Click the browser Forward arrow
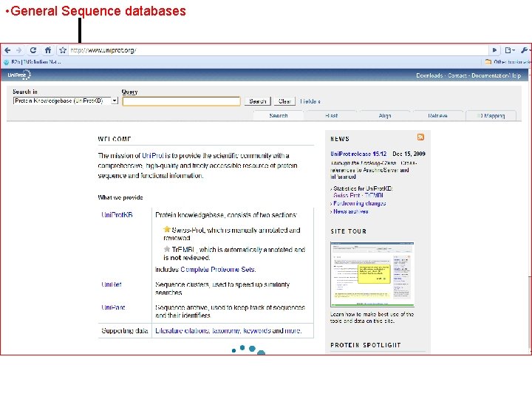The width and height of the screenshot is (532, 399). coord(19,50)
